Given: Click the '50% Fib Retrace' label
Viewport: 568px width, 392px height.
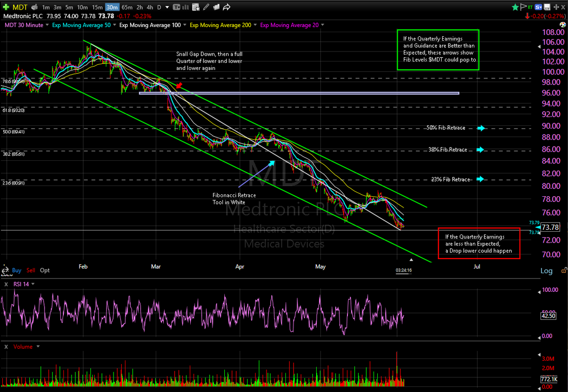Looking at the screenshot, I should [446, 128].
